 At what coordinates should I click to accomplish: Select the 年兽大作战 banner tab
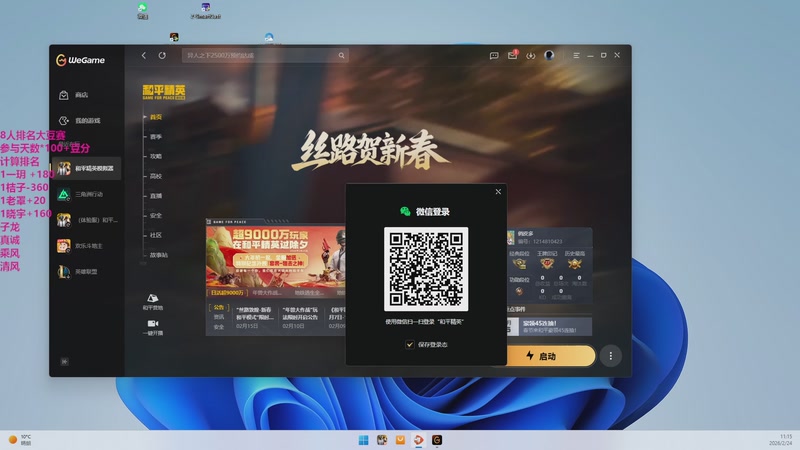[x=266, y=293]
